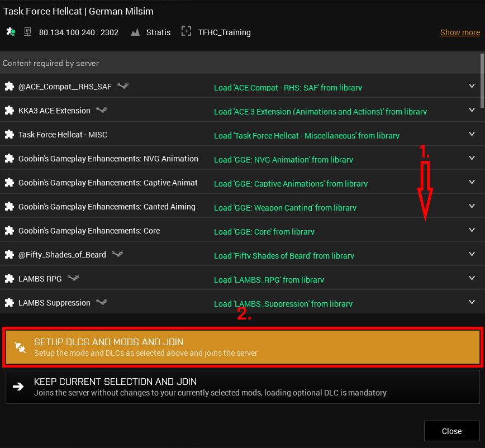Click the TFHC_Training mission name
Viewport: 485px width, 448px height.
(225, 32)
